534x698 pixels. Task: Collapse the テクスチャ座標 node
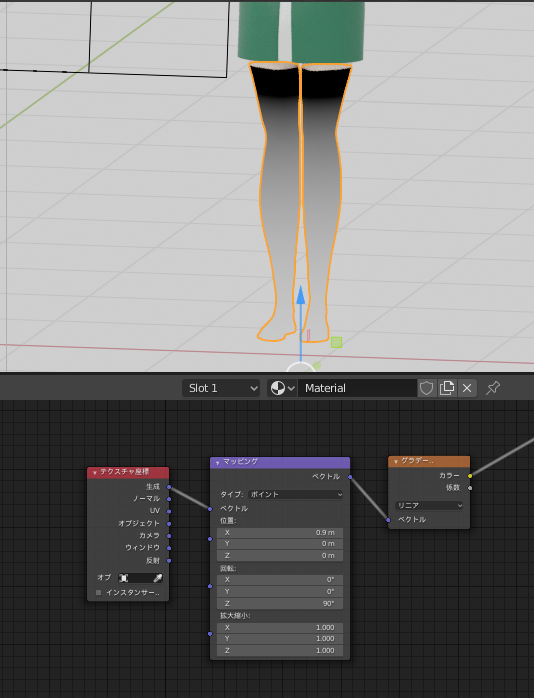94,472
